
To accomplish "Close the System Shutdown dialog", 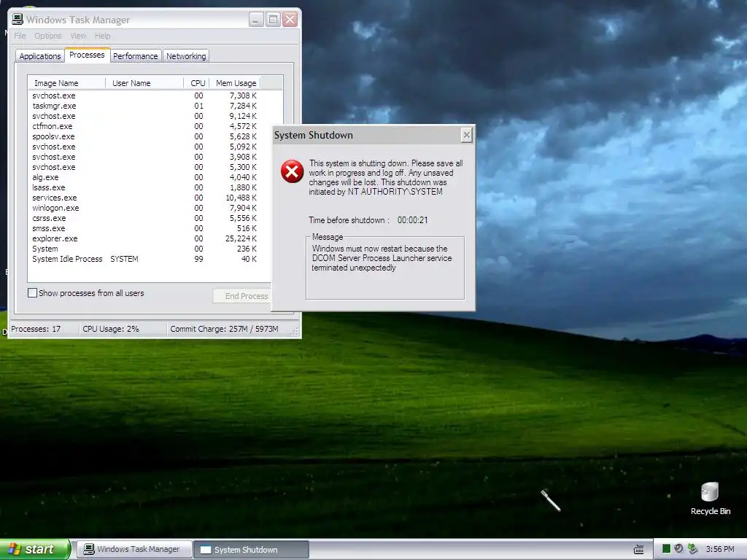I will pyautogui.click(x=467, y=135).
